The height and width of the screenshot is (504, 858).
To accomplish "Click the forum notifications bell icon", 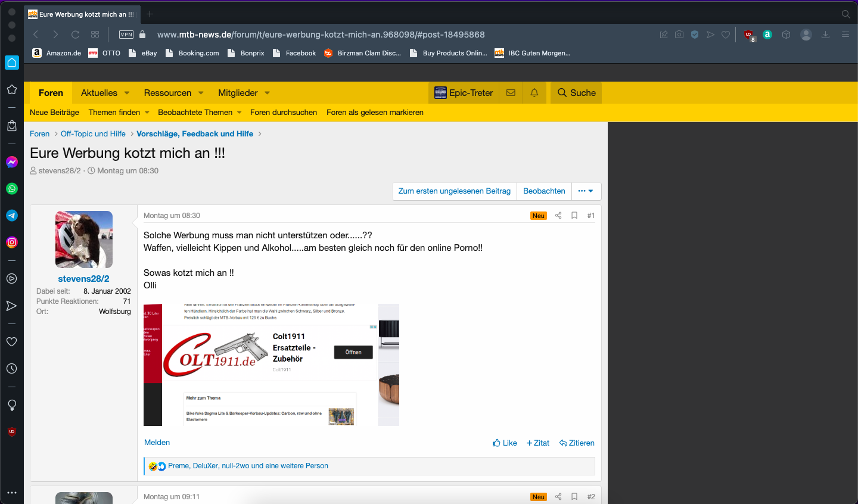I will pyautogui.click(x=534, y=93).
